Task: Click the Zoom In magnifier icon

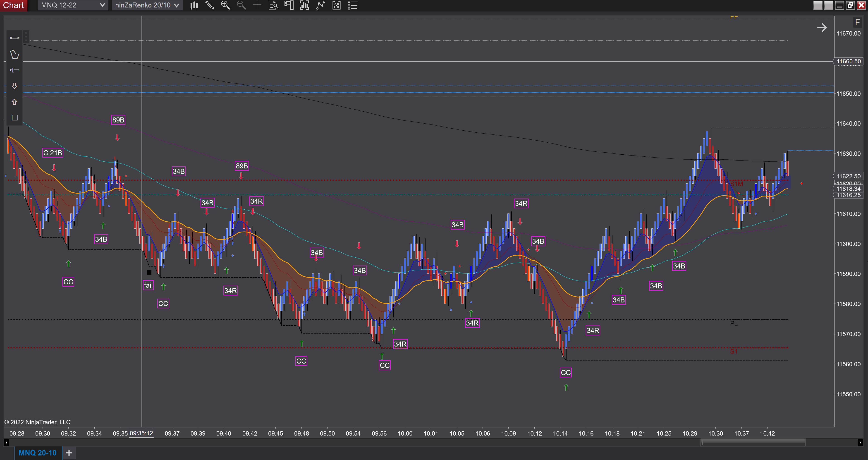Action: 225,5
